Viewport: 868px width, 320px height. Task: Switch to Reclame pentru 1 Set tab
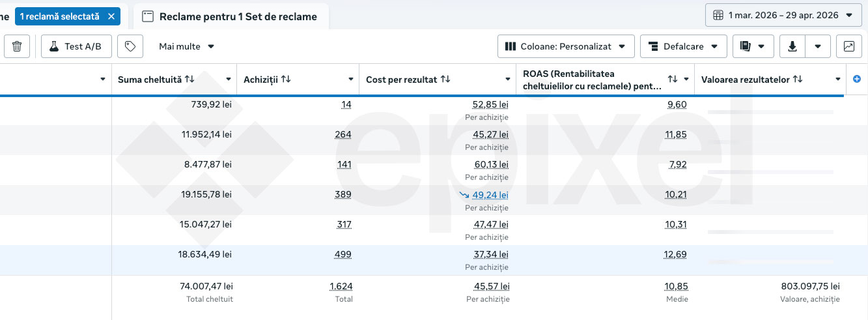230,16
